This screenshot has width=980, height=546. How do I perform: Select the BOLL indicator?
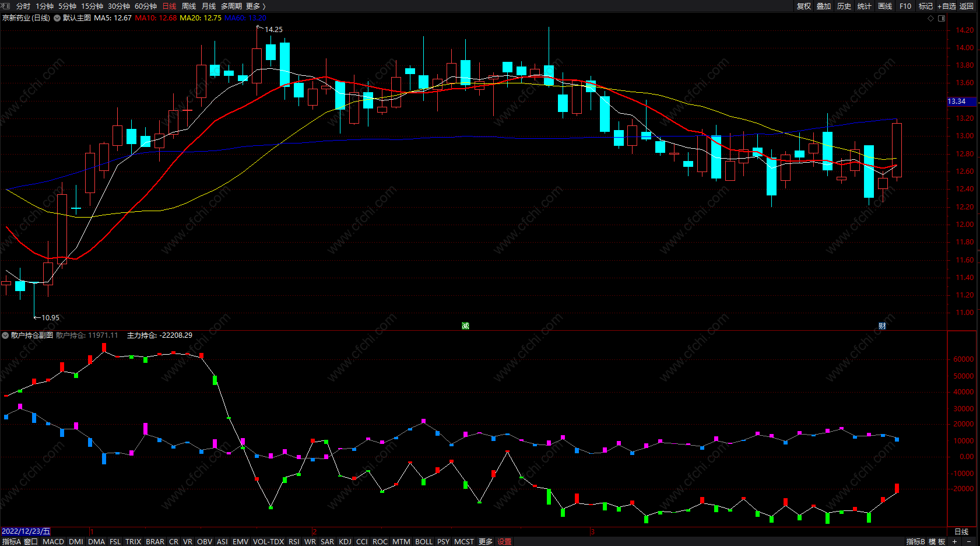click(424, 542)
